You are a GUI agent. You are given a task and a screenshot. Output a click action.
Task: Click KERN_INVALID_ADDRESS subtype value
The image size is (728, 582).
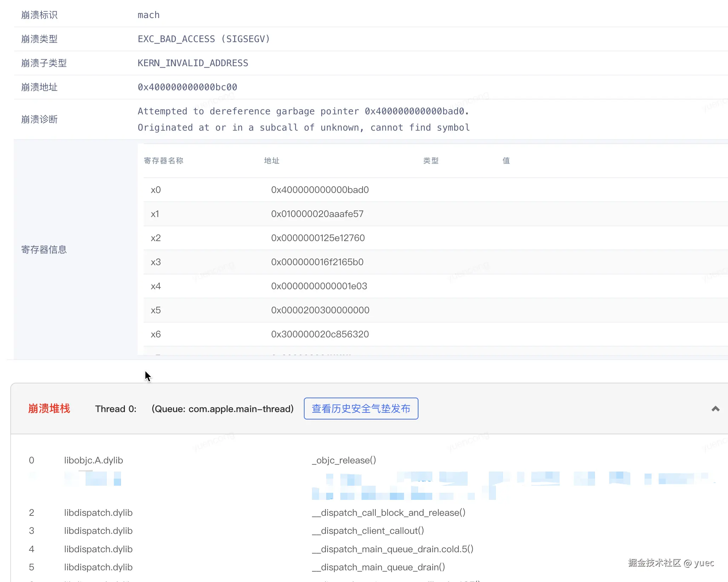click(x=193, y=63)
